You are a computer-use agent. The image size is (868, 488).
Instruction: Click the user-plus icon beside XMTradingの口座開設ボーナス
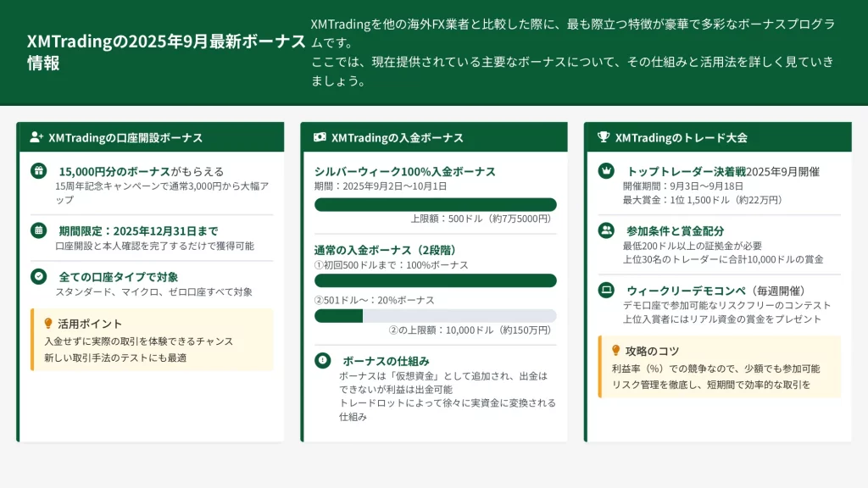pyautogui.click(x=36, y=137)
